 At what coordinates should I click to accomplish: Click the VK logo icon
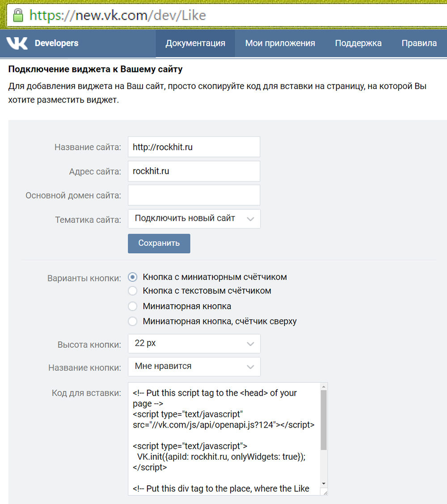tap(17, 43)
